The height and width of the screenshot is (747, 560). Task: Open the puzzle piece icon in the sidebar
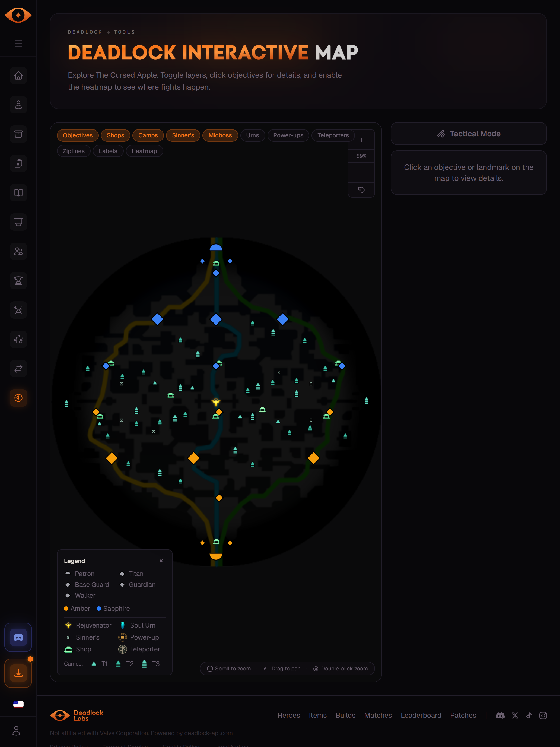pyautogui.click(x=18, y=339)
